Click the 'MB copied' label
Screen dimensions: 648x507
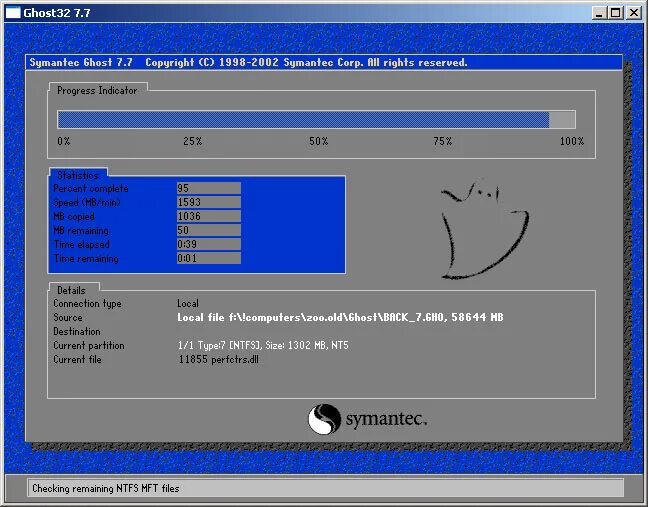click(x=74, y=217)
